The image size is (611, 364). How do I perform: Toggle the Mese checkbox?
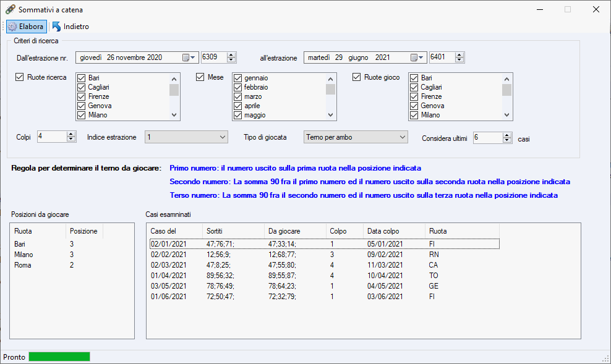tap(200, 77)
